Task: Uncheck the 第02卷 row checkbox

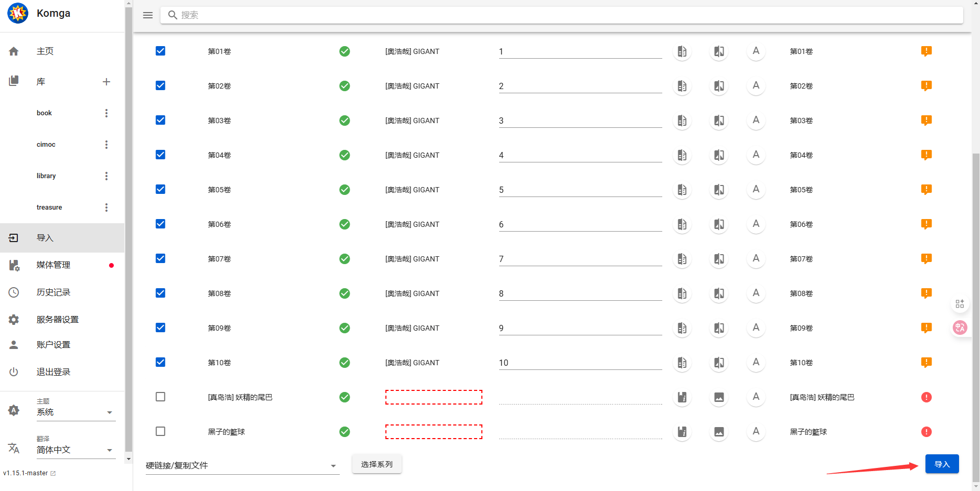Action: [160, 85]
